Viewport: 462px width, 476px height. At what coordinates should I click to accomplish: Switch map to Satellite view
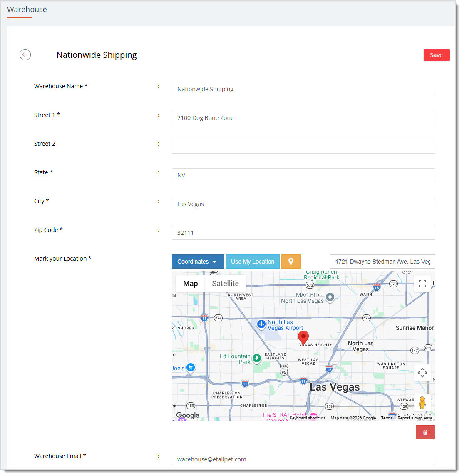coord(226,284)
